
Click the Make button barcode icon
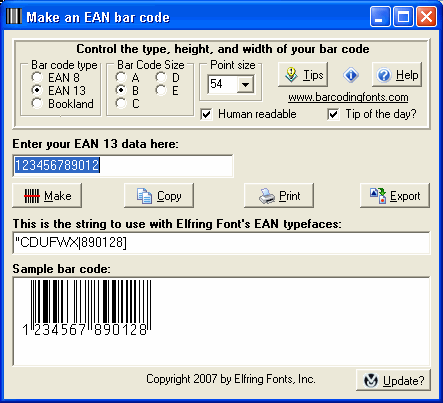tap(32, 196)
